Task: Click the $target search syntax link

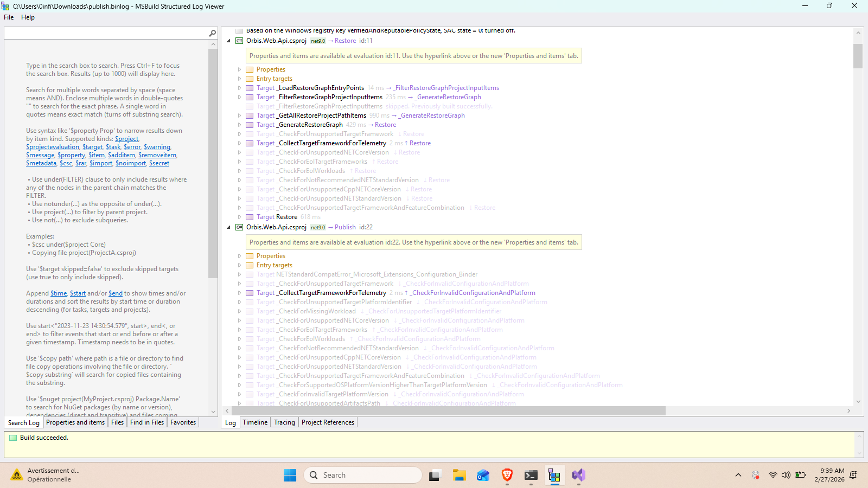Action: 92,146
